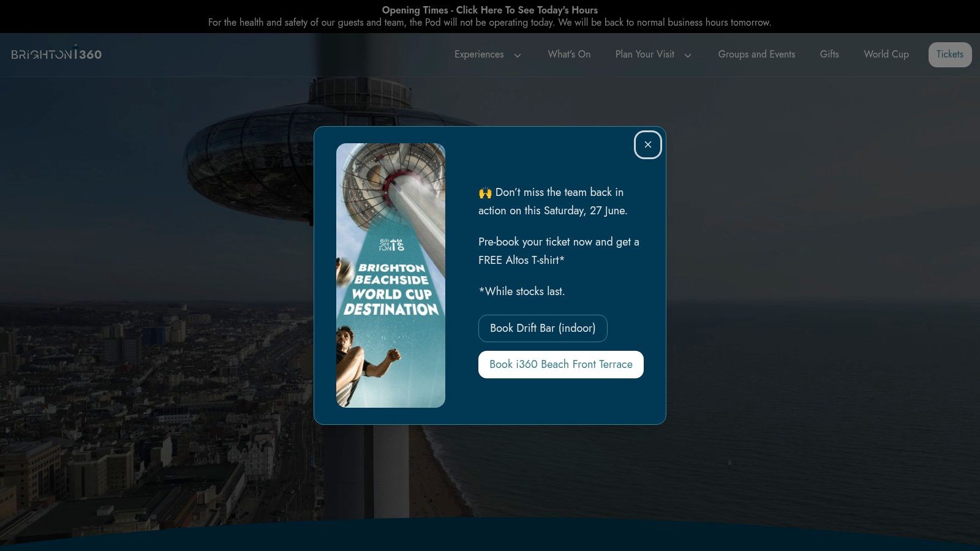Click the Brighton i360 logo
The width and height of the screenshot is (980, 551).
[56, 54]
